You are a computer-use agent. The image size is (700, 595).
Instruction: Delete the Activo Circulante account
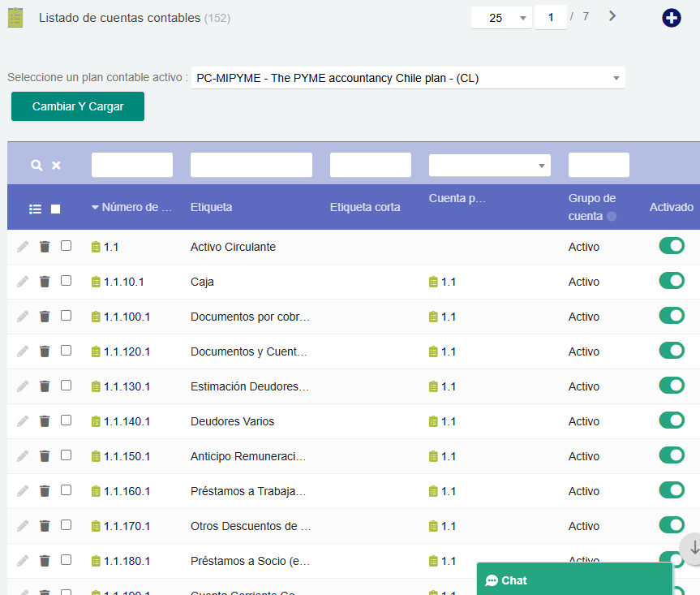(45, 247)
